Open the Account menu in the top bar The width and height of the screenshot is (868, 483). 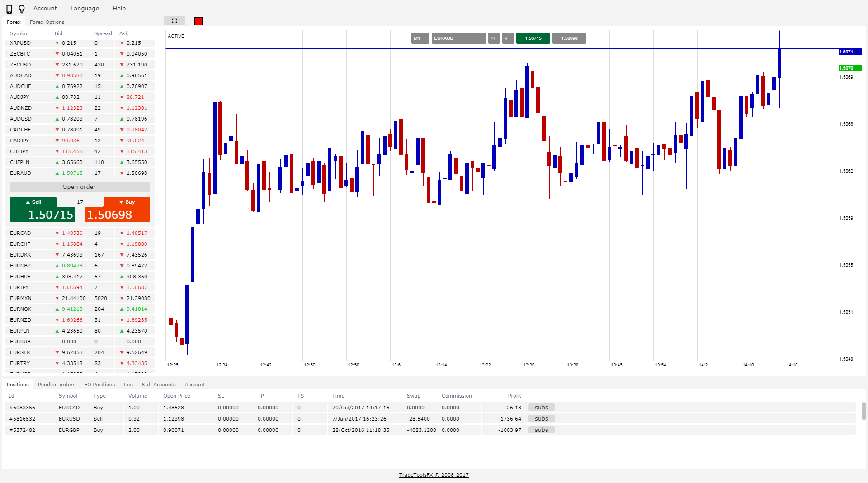coord(45,9)
